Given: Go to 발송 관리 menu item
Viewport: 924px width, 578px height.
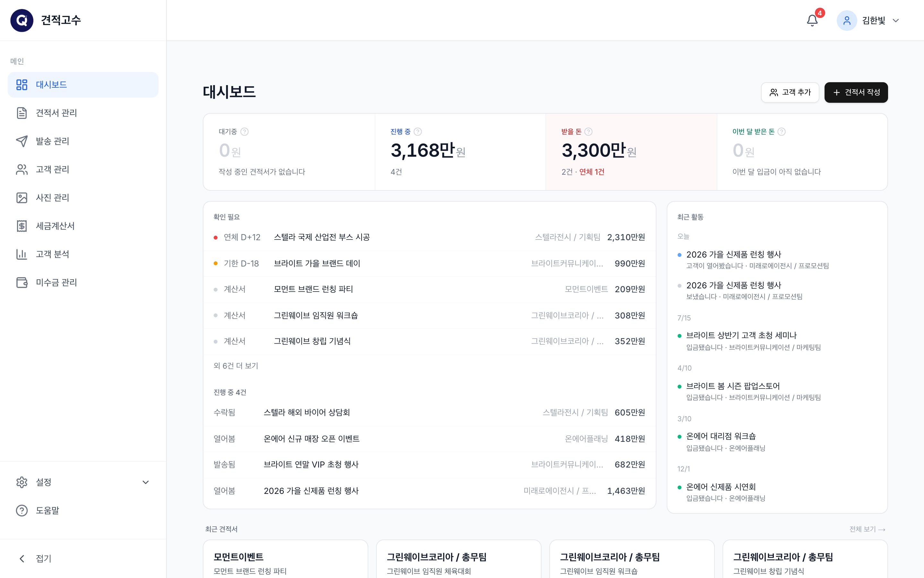Looking at the screenshot, I should pos(83,141).
